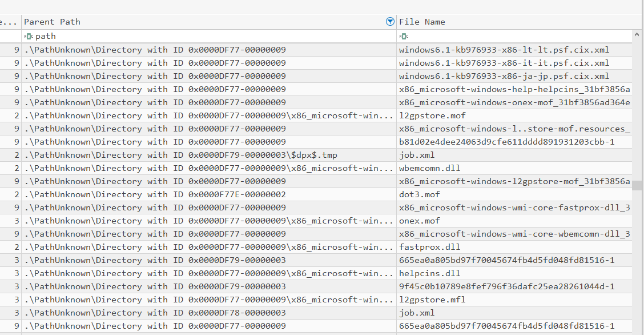Click the vertical scrollbar up arrow
This screenshot has width=644, height=335.
637,35
